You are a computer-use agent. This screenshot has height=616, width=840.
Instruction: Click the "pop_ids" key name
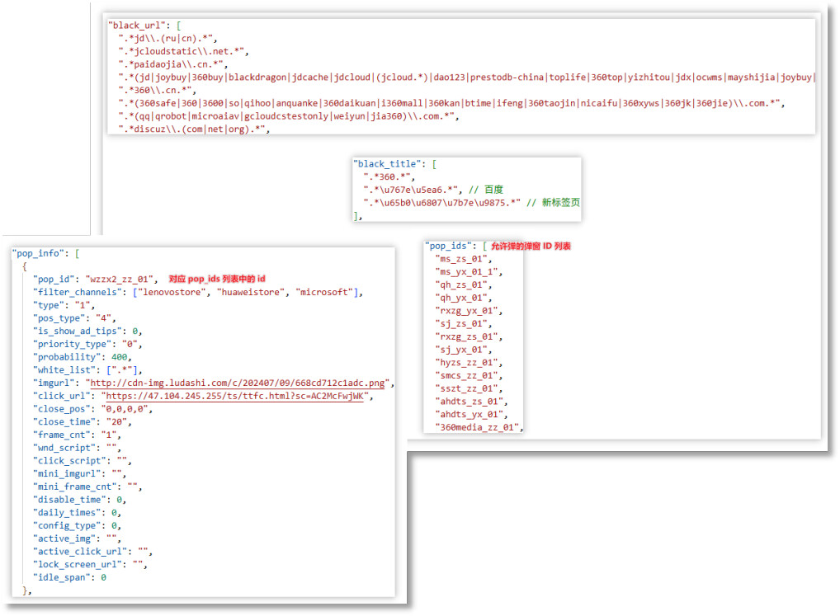click(449, 246)
